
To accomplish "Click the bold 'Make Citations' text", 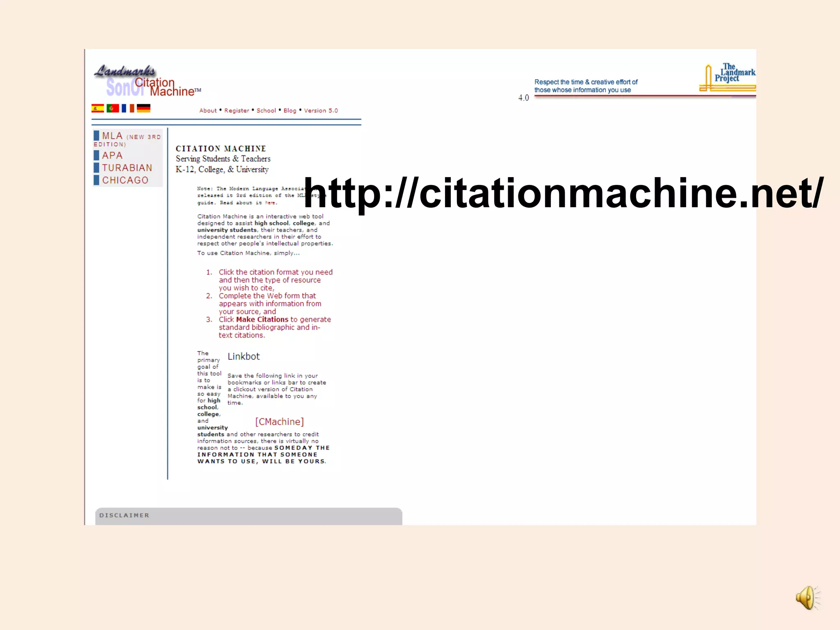I will pyautogui.click(x=262, y=320).
